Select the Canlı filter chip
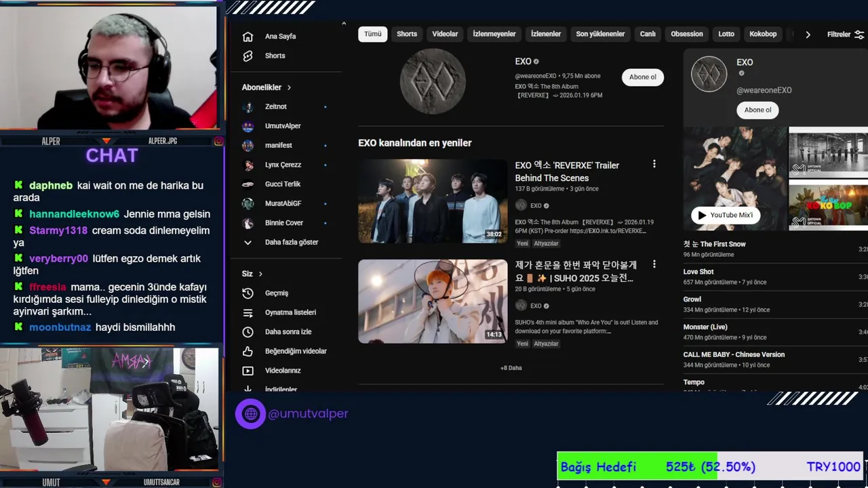868x488 pixels. (x=648, y=34)
